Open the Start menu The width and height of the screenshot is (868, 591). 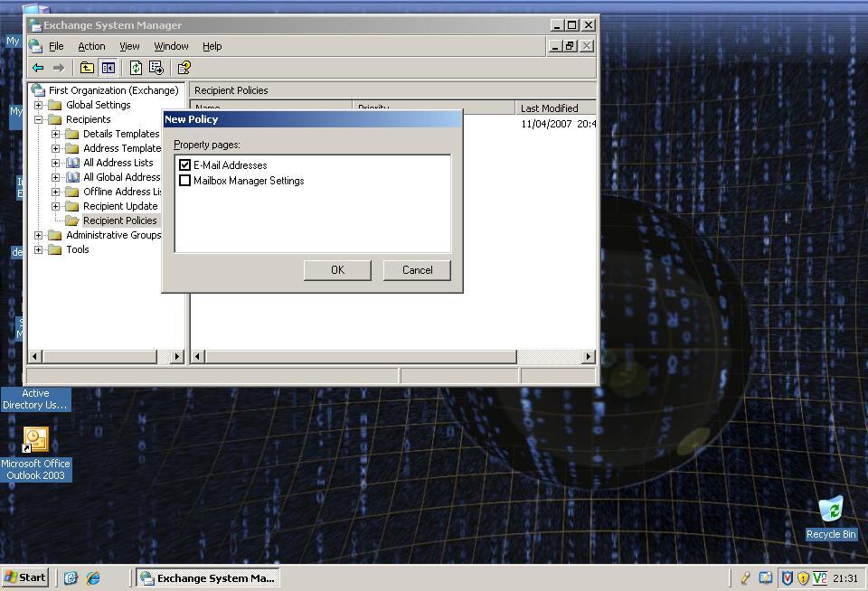pos(25,577)
